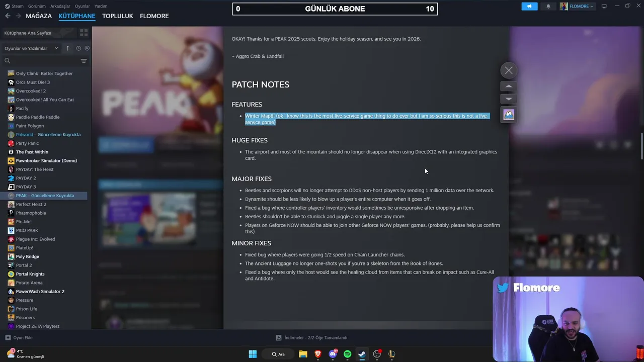Select Paint Polygon in the library

tap(30, 126)
